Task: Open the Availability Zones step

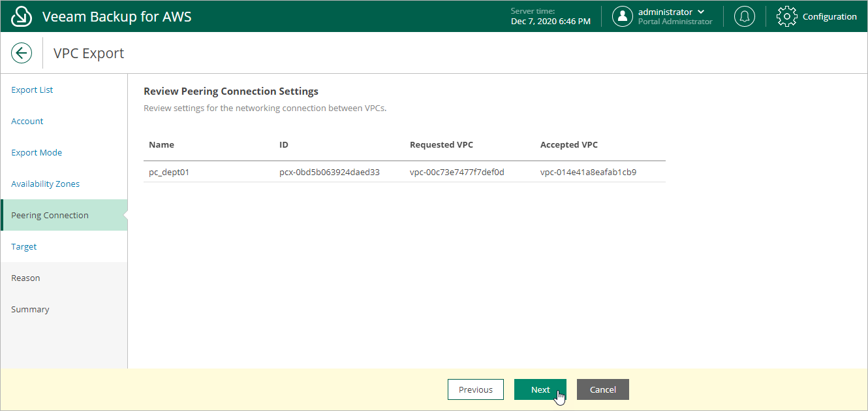Action: 45,184
